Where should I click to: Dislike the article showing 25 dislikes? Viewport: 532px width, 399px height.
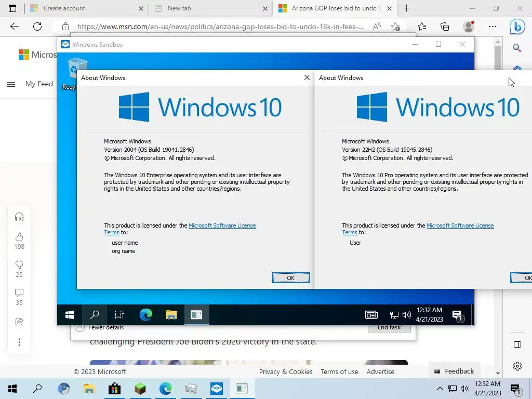[19, 264]
